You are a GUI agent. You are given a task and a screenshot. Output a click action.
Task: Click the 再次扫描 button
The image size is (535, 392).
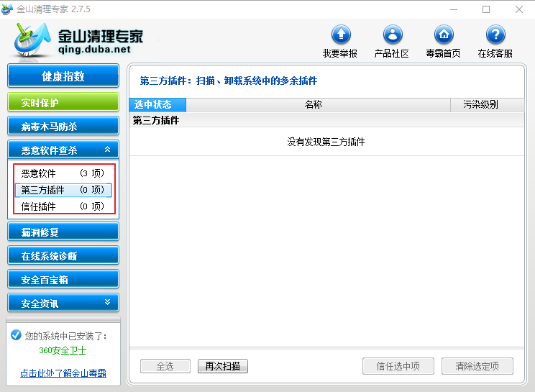point(223,366)
